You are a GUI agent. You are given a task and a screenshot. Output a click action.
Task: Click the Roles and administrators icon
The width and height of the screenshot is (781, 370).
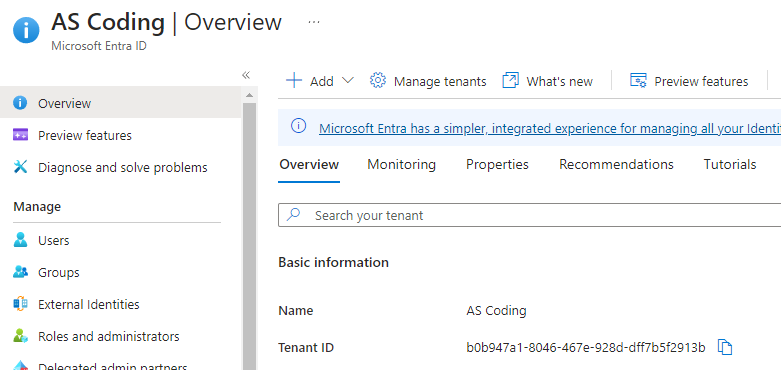click(20, 336)
